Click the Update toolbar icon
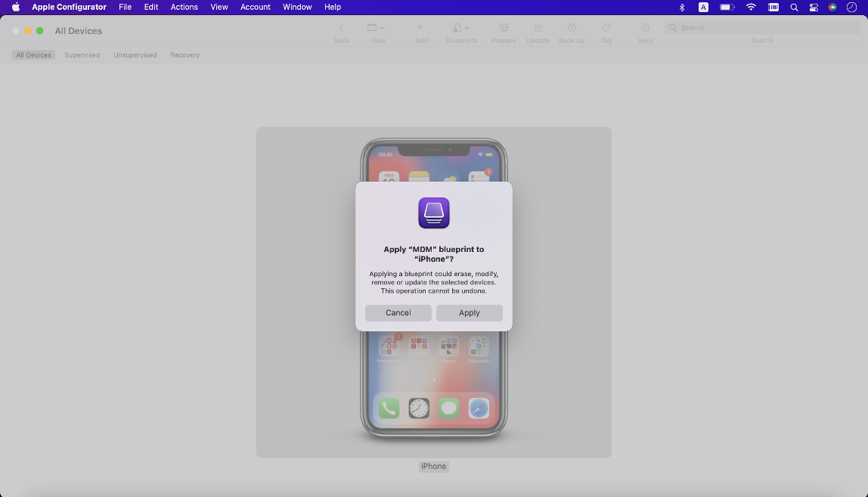This screenshot has width=868, height=497. [538, 28]
